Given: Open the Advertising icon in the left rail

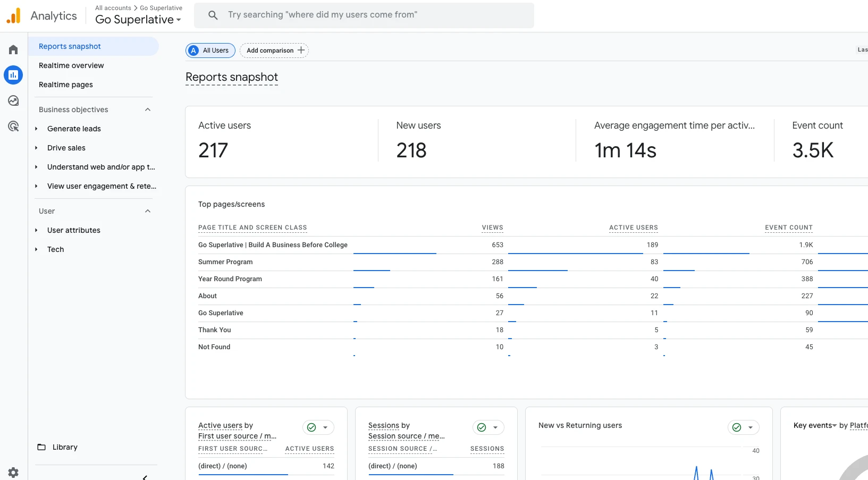Looking at the screenshot, I should click(x=13, y=126).
